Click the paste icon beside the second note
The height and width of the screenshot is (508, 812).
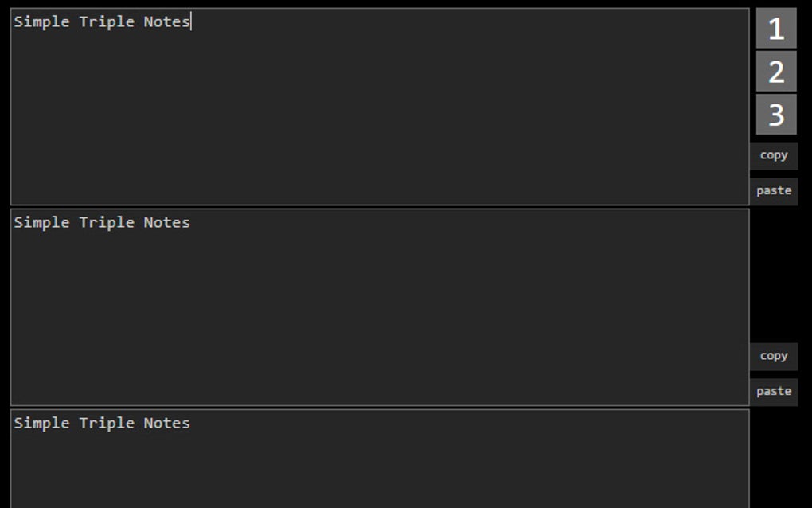(774, 391)
